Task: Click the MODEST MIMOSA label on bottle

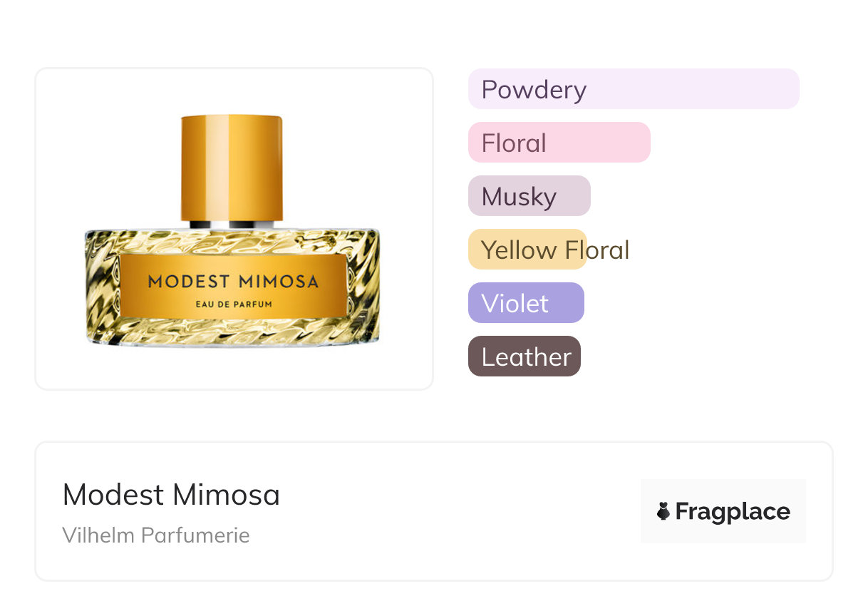Action: pos(233,282)
